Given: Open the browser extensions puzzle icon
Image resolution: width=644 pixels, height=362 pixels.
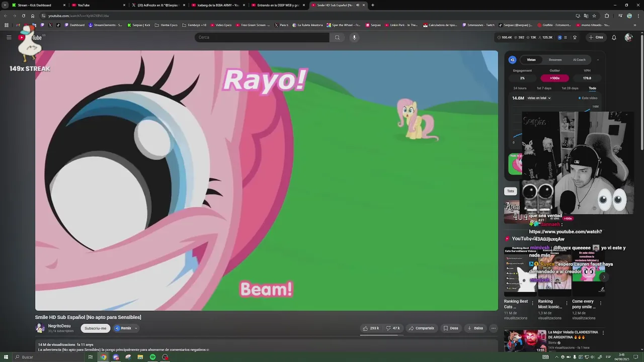Looking at the screenshot, I should (x=607, y=16).
